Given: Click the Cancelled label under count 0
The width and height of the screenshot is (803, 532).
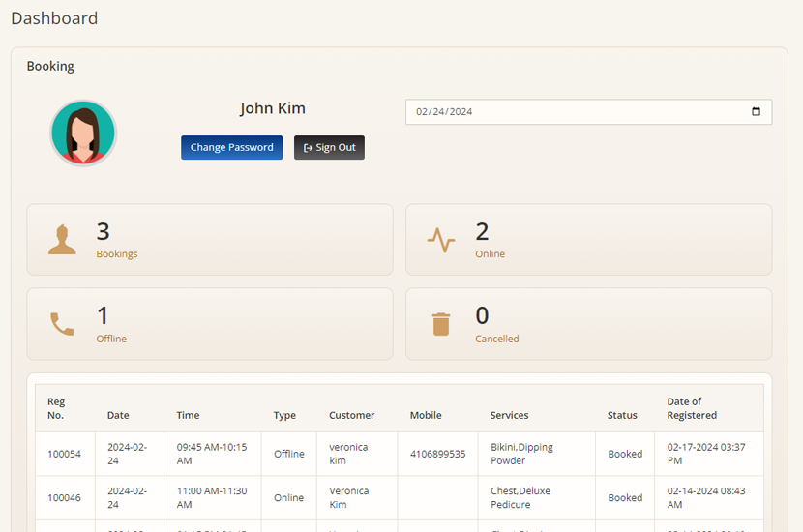Looking at the screenshot, I should click(496, 340).
